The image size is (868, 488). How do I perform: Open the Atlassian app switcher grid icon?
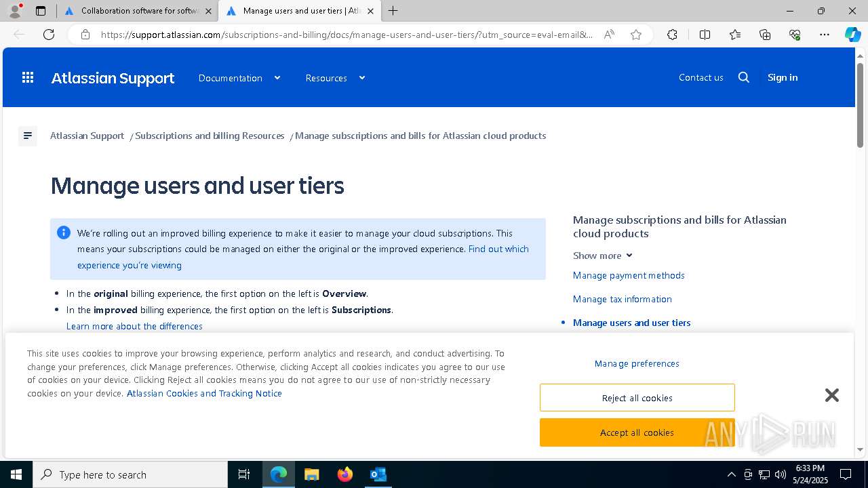tap(28, 78)
